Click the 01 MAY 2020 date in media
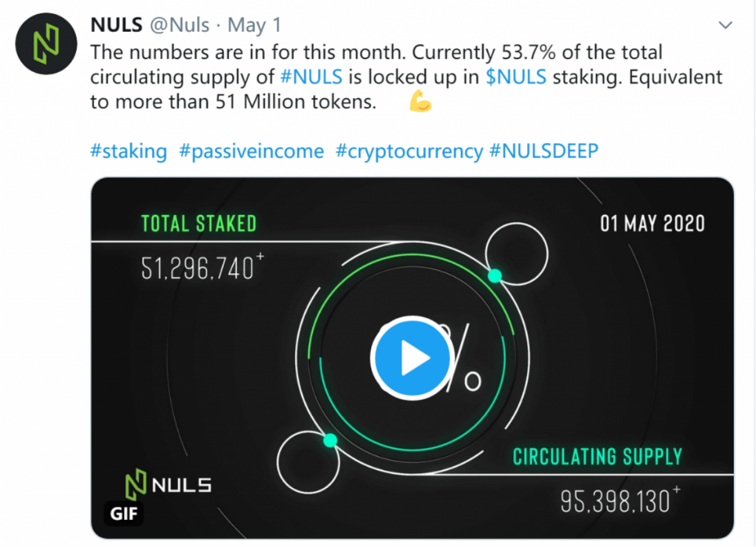756x547 pixels. click(652, 223)
